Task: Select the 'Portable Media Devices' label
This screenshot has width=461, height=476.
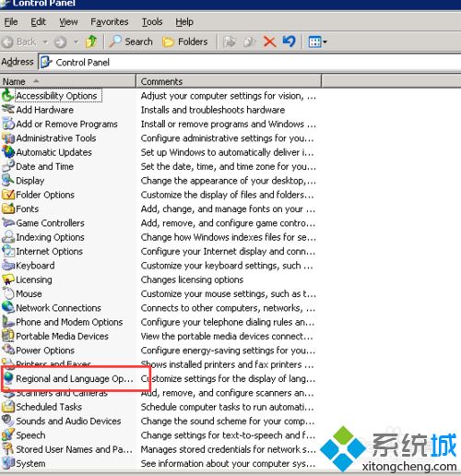Action: pyautogui.click(x=62, y=336)
